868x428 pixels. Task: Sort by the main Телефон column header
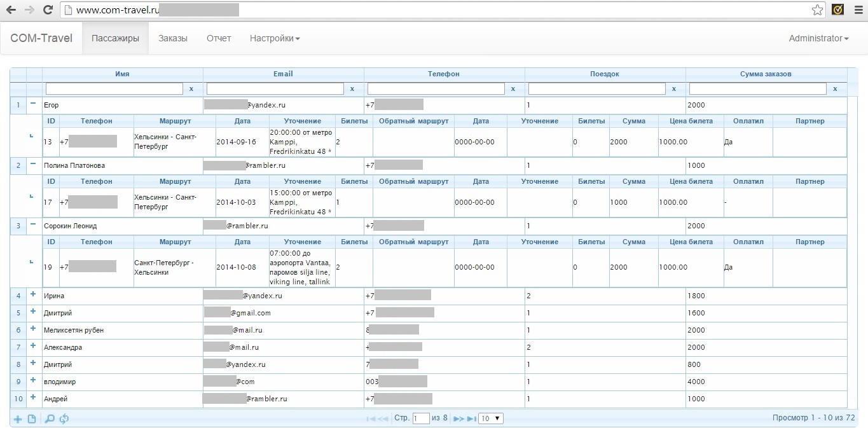pos(444,74)
